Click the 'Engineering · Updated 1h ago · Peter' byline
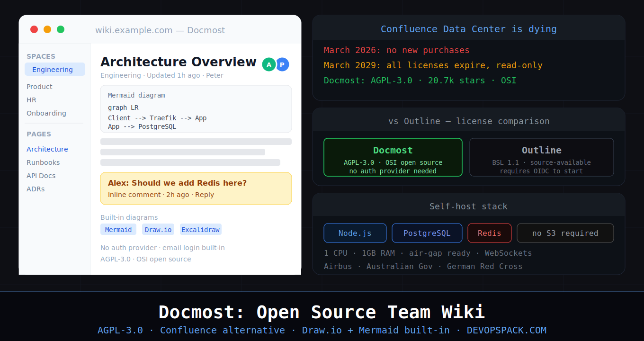 tap(162, 75)
